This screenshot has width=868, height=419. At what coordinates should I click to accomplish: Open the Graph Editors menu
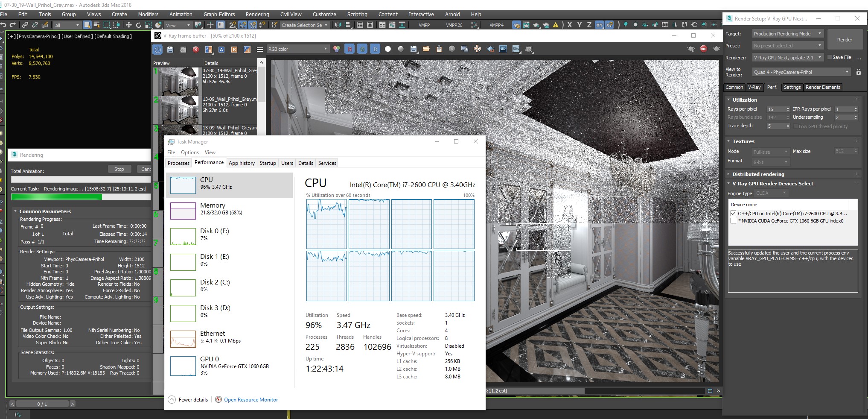(x=219, y=14)
